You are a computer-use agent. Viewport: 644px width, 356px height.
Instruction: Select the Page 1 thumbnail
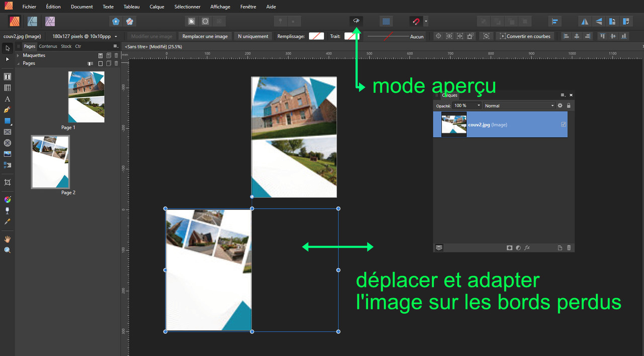click(x=87, y=97)
